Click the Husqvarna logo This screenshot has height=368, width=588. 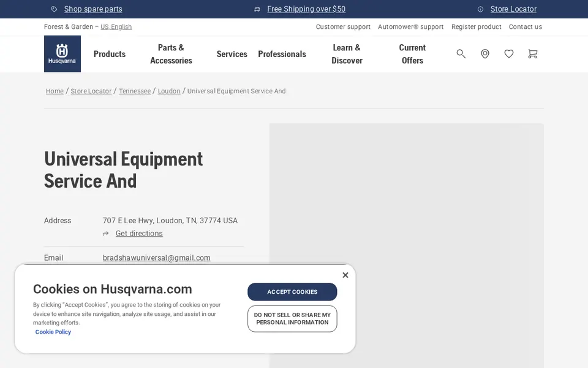pos(62,54)
